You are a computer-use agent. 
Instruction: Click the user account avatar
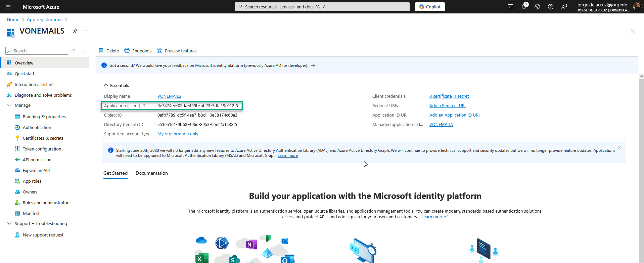coord(638,7)
